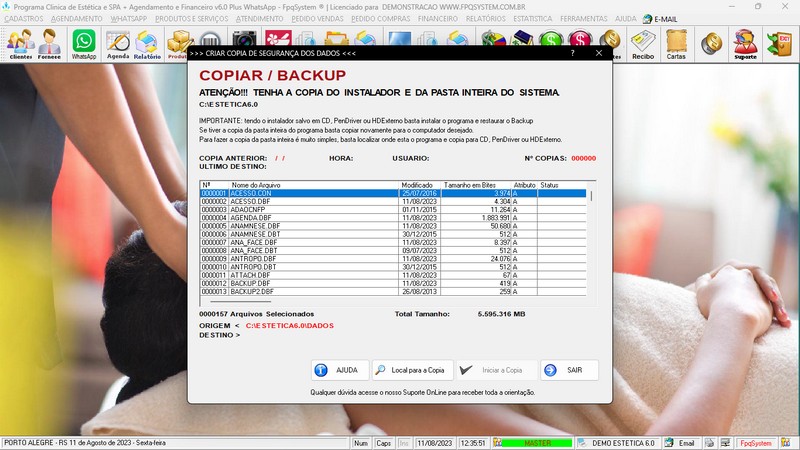The height and width of the screenshot is (450, 800).
Task: Click the red flower spa icon
Action: (x=278, y=39)
